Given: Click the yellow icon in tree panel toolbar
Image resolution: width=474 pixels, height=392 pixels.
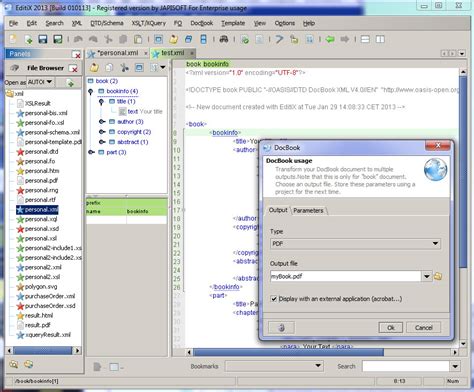Looking at the screenshot, I should pos(94,68).
